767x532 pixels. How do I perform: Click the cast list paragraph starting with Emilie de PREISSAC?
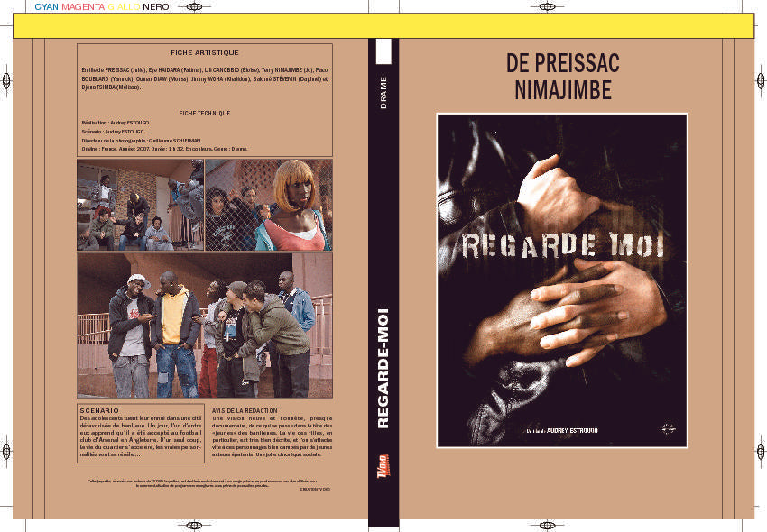pos(205,78)
